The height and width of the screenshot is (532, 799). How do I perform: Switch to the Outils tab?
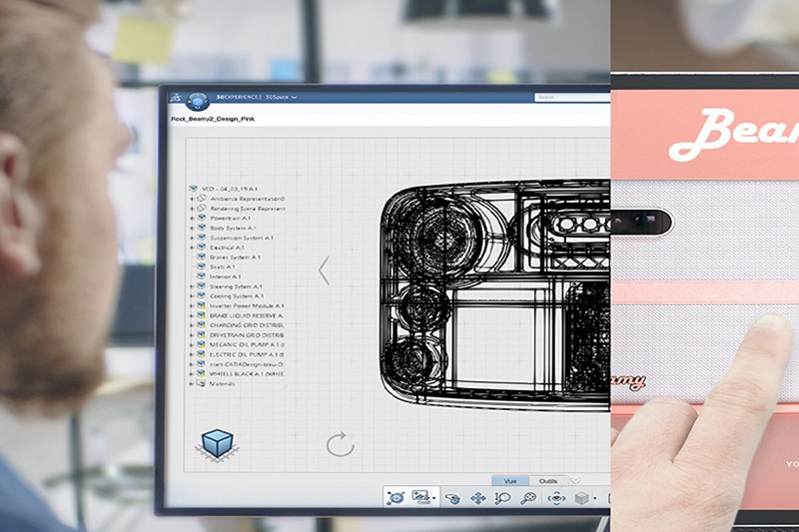tap(548, 481)
